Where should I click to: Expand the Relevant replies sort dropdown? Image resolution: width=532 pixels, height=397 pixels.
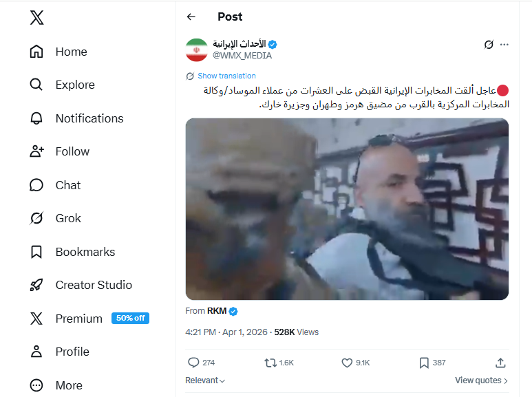click(205, 380)
